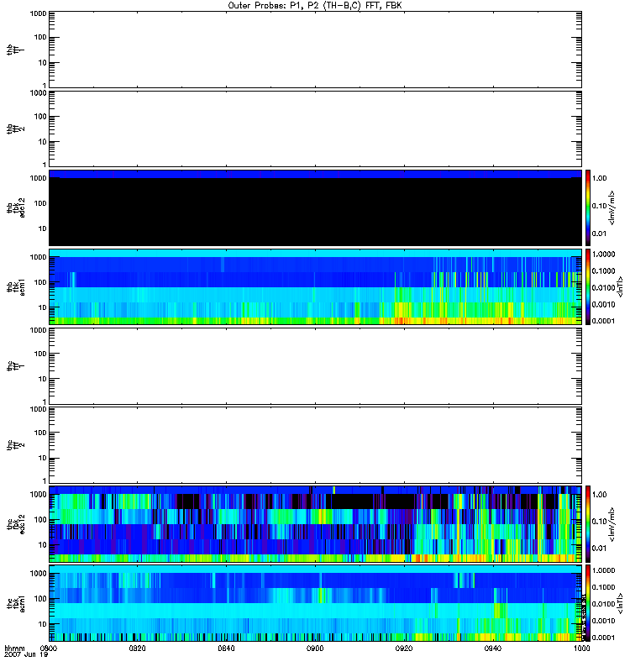Click the '<|nT|>' unit label beside thb scm1
The image size is (630, 672).
[x=620, y=286]
